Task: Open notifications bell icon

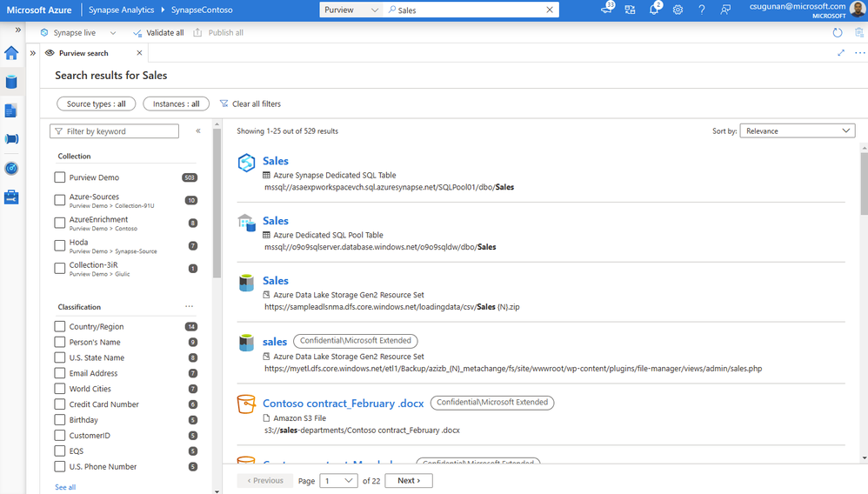Action: [654, 10]
